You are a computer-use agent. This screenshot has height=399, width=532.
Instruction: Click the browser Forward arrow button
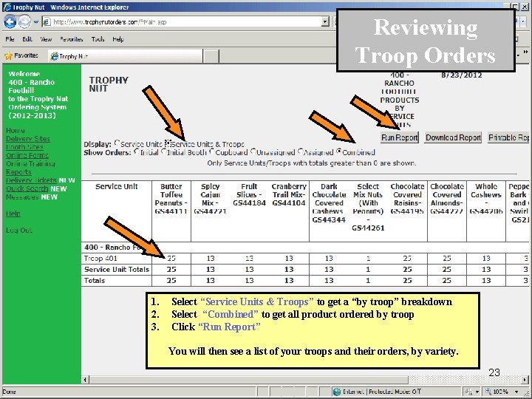[25, 22]
